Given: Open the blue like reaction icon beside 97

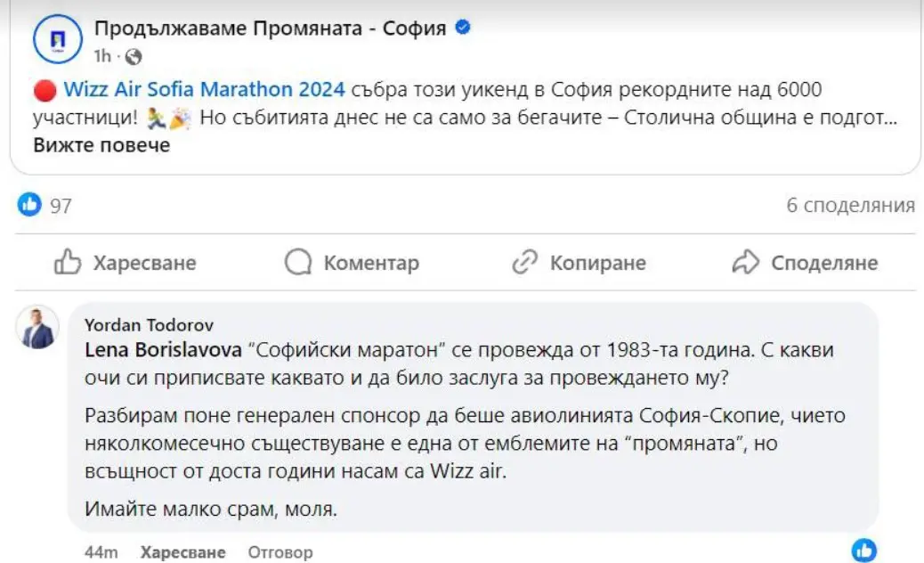Looking at the screenshot, I should pos(29,205).
